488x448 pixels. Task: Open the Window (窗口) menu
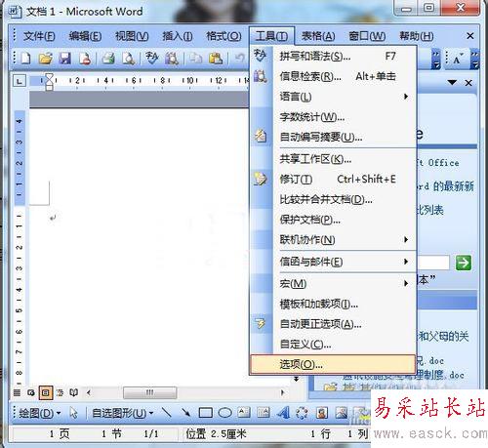click(367, 36)
